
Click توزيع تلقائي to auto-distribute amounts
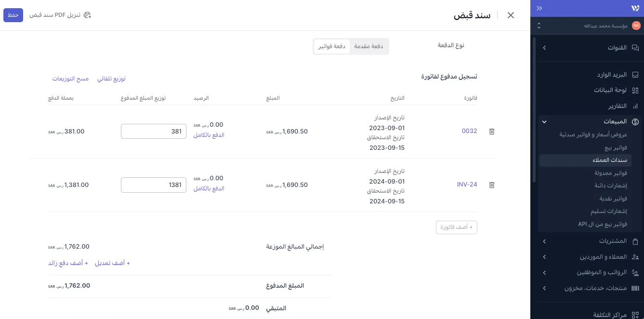[111, 79]
